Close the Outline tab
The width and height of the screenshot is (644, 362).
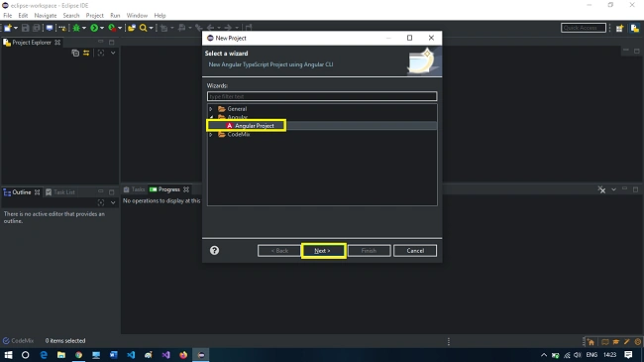pos(38,192)
